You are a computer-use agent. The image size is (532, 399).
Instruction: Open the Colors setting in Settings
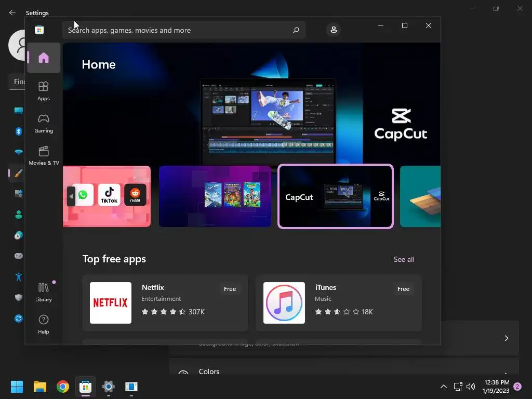344,367
